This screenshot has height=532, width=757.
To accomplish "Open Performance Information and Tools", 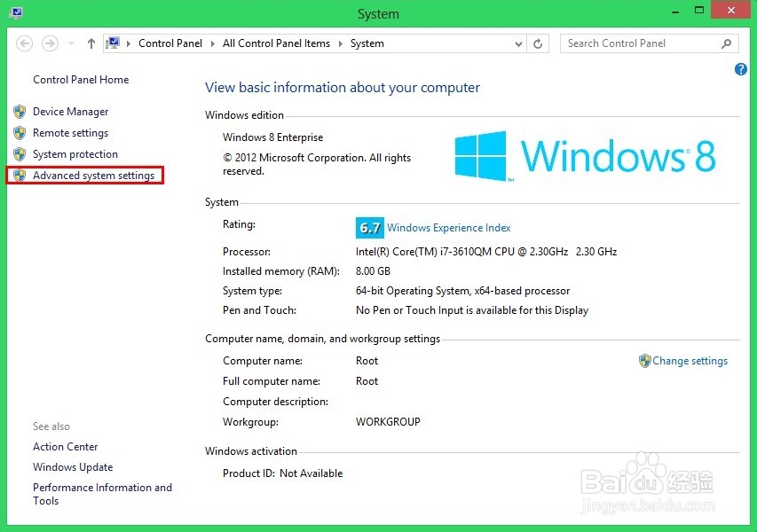I will click(x=102, y=494).
